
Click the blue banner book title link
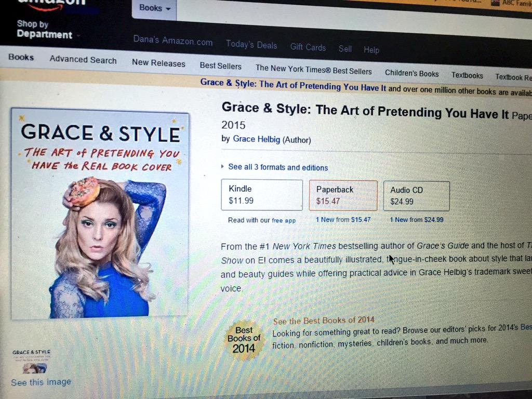293,85
